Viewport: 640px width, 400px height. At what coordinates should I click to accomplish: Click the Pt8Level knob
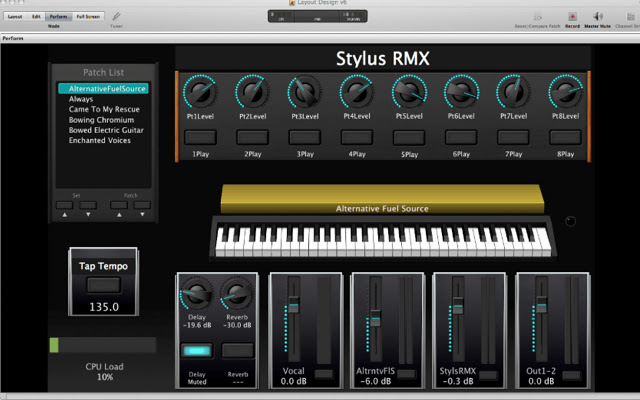[x=566, y=94]
